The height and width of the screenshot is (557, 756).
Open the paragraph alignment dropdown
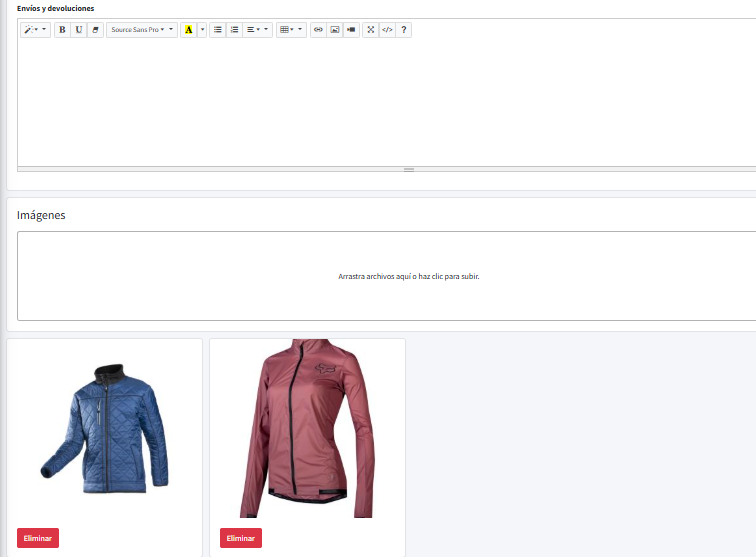coord(258,30)
